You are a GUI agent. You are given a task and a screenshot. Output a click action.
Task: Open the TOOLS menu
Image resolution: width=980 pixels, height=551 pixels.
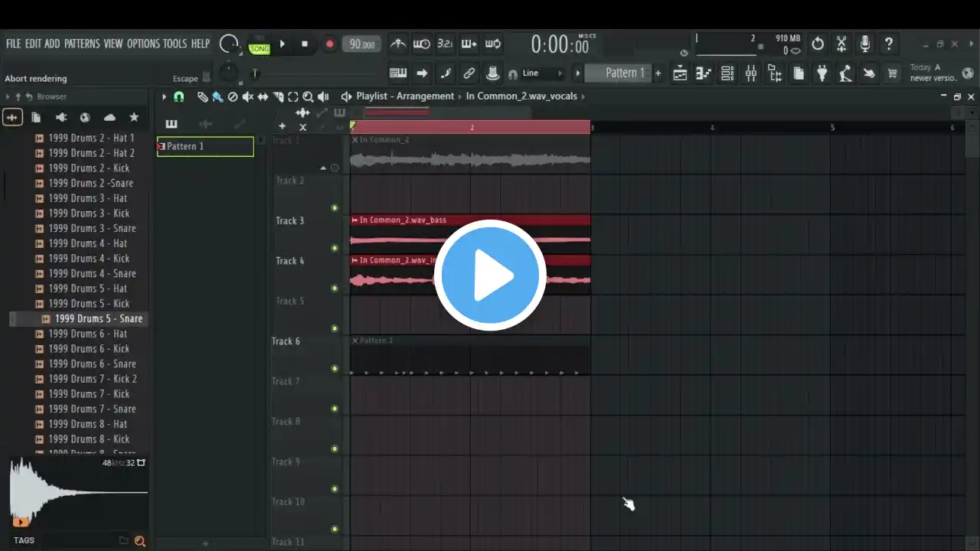175,44
